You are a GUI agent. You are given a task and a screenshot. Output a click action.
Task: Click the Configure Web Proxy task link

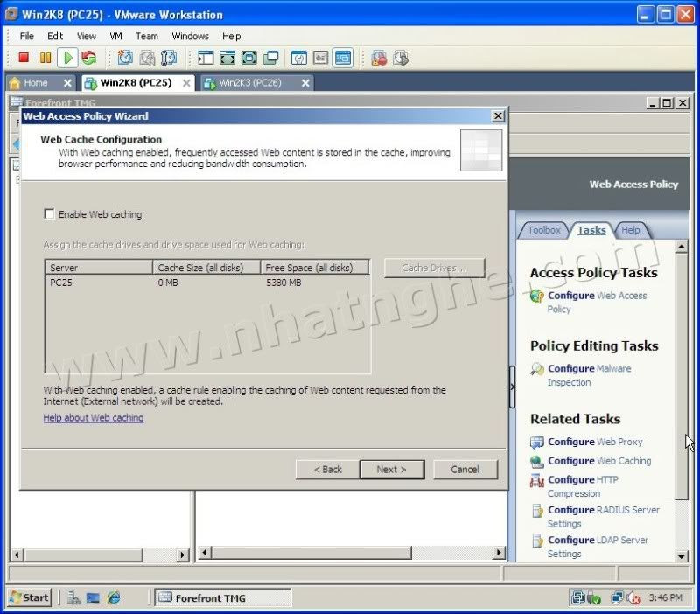coord(595,442)
